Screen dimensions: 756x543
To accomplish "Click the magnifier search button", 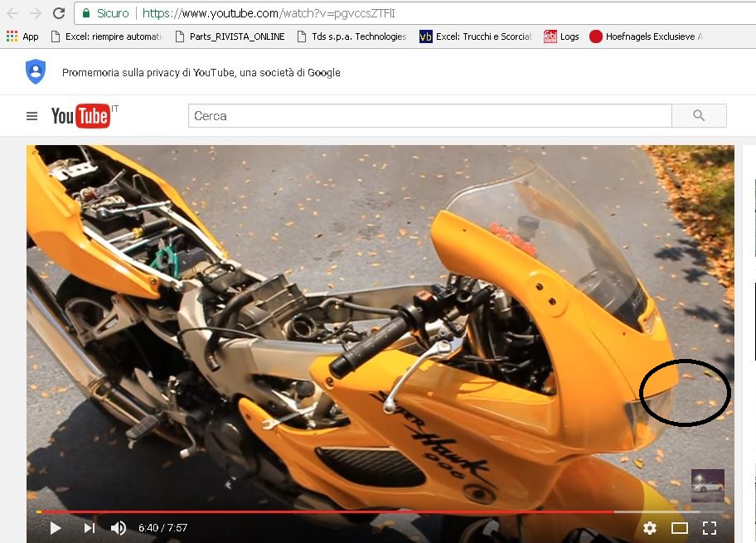I will click(x=699, y=116).
